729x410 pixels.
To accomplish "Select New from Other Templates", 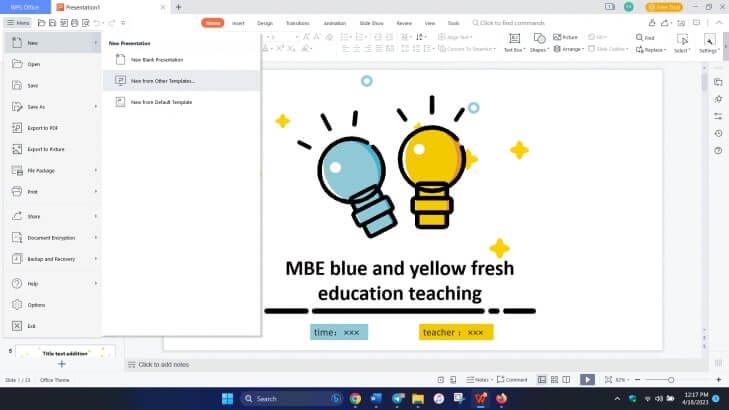I will coord(162,81).
